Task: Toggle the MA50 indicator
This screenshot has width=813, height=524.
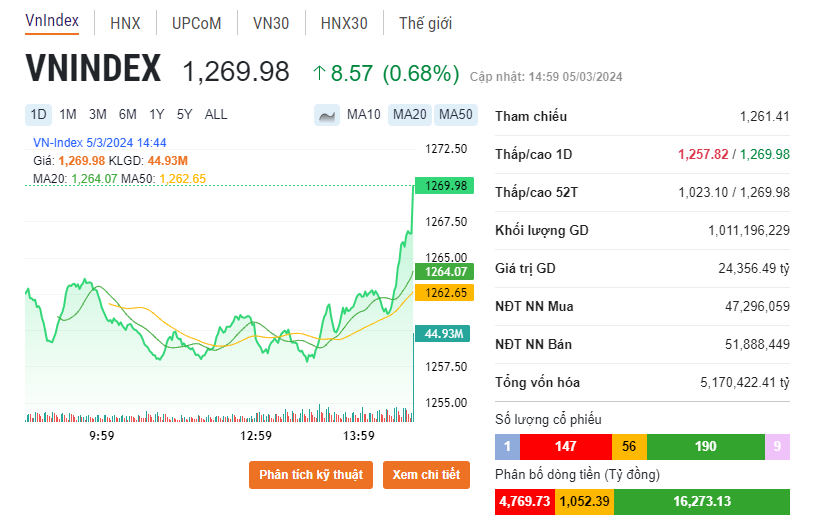Action: click(456, 115)
